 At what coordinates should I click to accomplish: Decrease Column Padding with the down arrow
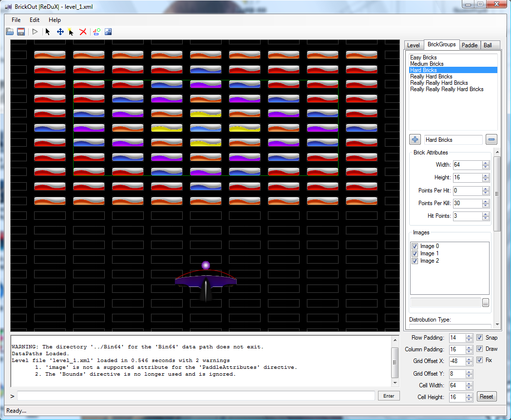pos(469,351)
